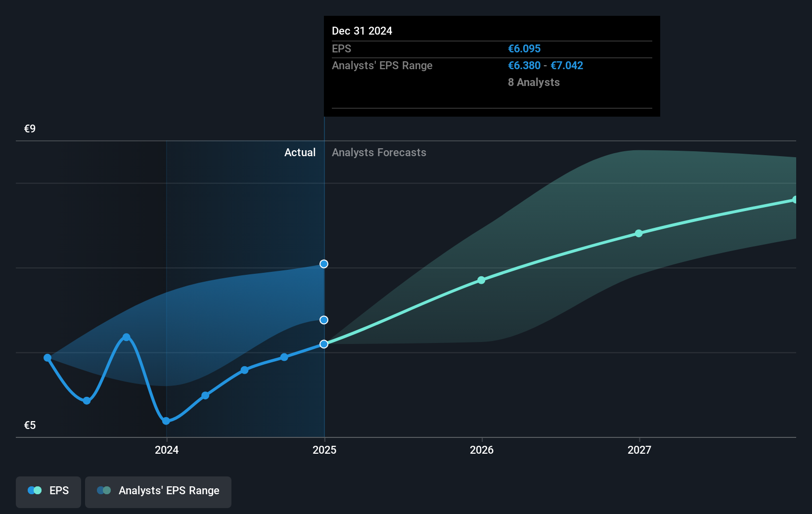Toggle the Analysts' EPS Range legend

point(158,492)
